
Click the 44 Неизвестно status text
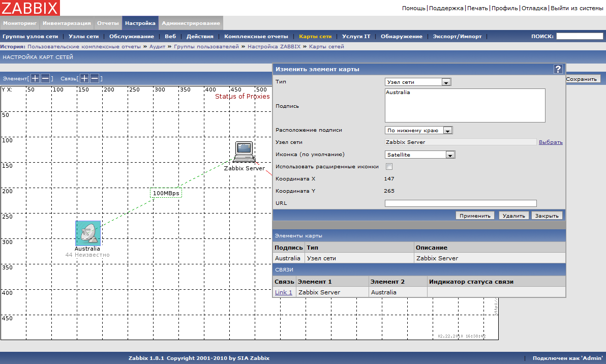pyautogui.click(x=87, y=255)
